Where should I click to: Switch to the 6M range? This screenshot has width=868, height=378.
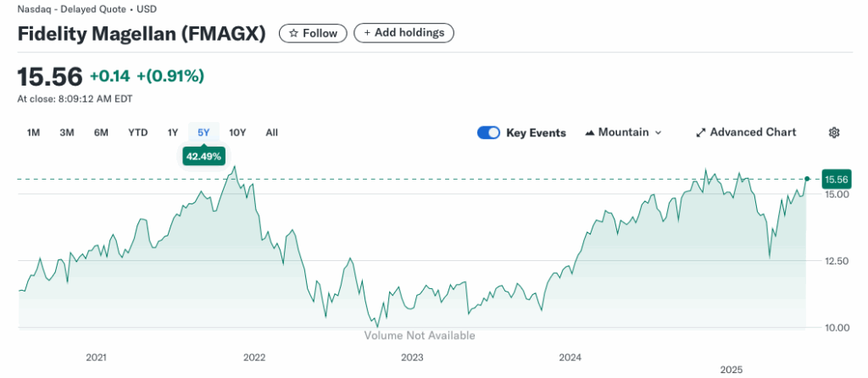click(x=101, y=132)
